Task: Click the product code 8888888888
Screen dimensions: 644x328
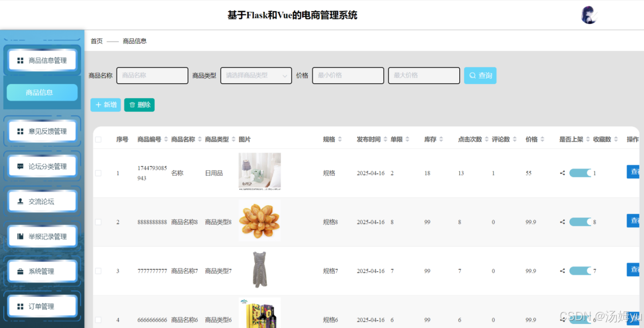Action: [x=152, y=222]
